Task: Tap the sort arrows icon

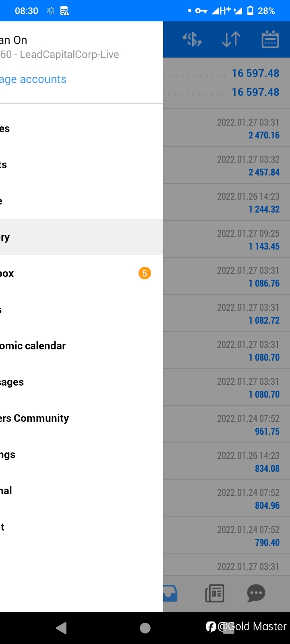Action: [231, 39]
